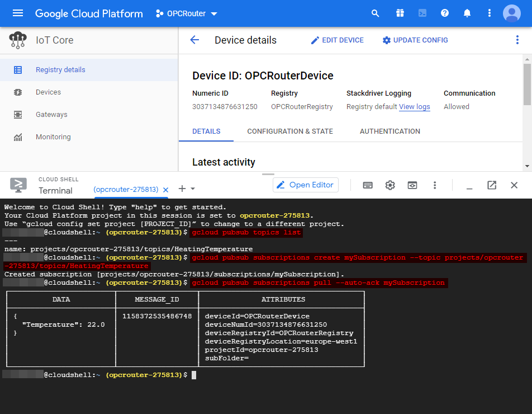Expand the OPCRouter project selector
This screenshot has width=532, height=414.
point(187,13)
